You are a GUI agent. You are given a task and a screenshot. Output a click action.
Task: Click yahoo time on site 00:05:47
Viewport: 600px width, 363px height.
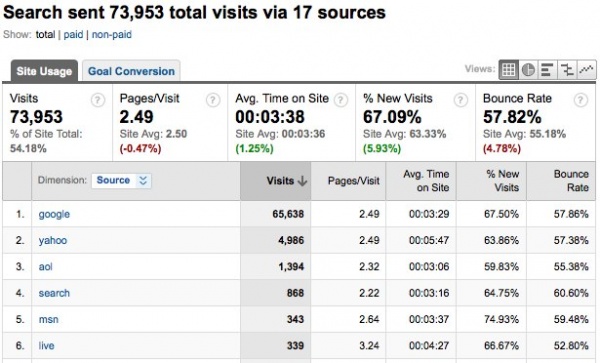429,241
